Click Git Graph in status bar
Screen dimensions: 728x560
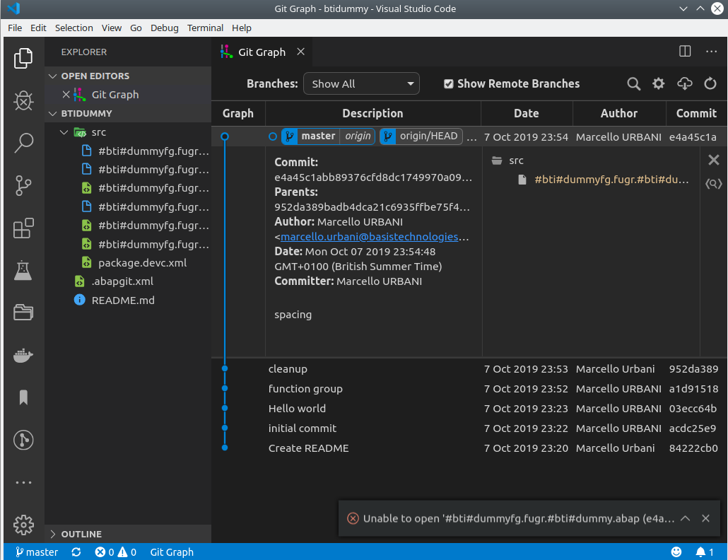[x=172, y=552]
